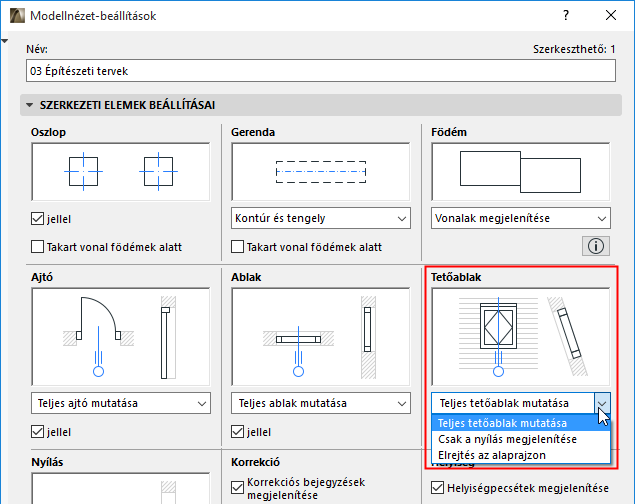Open the 'Teljes ajtó mutatása' dropdown
635x504 pixels.
(121, 403)
